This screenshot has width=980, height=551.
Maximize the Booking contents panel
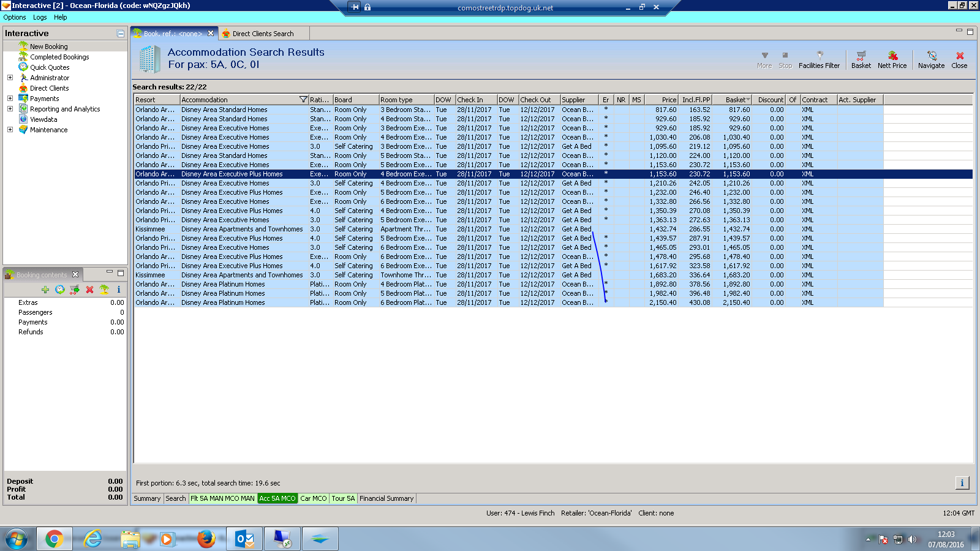[121, 272]
